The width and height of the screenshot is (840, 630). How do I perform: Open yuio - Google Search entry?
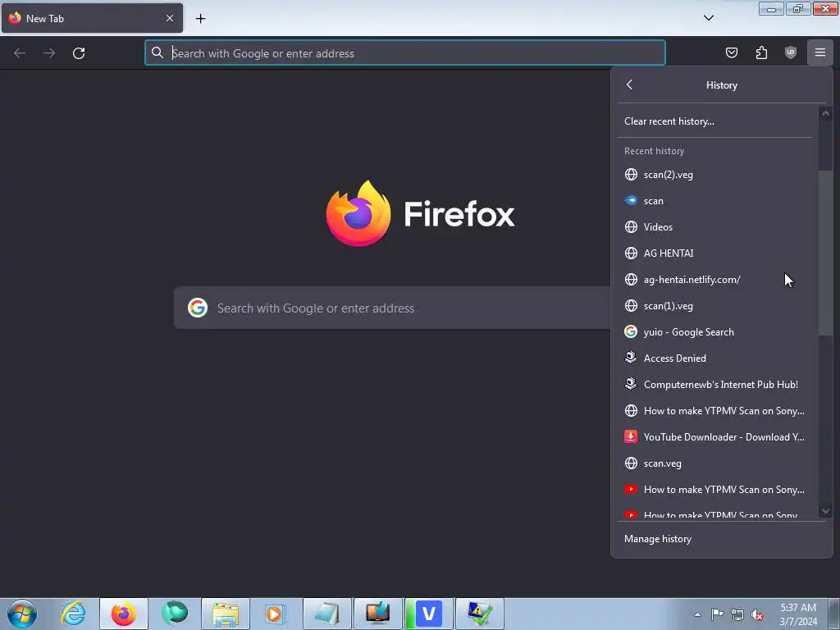pos(714,332)
